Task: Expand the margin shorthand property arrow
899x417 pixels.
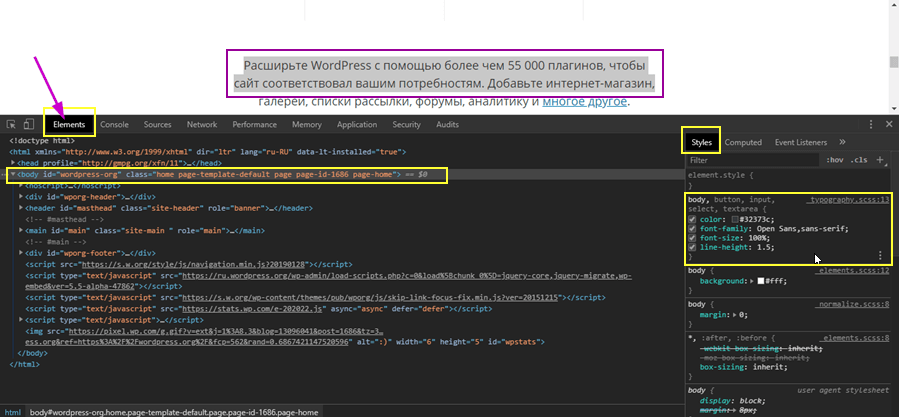Action: 734,315
